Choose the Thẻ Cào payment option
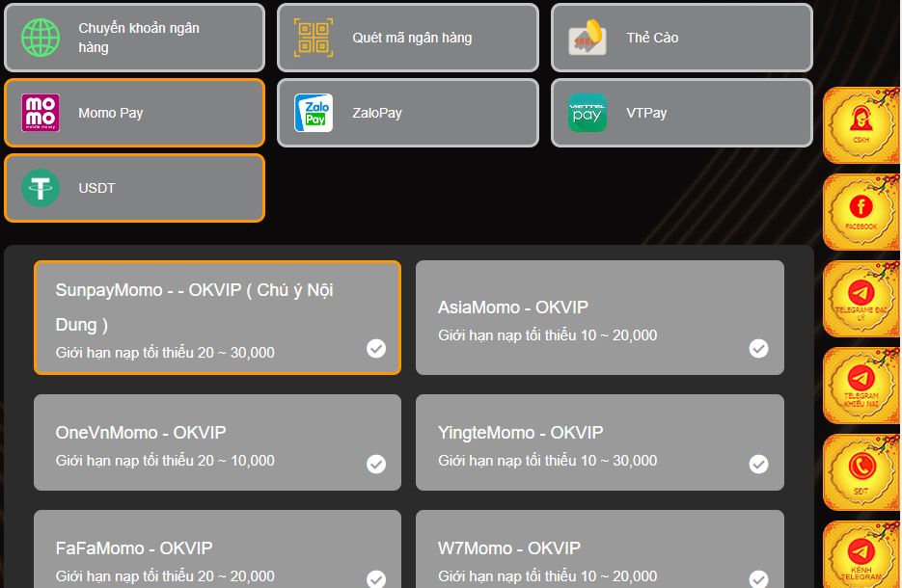Screen dimensions: 902x588 pos(681,38)
